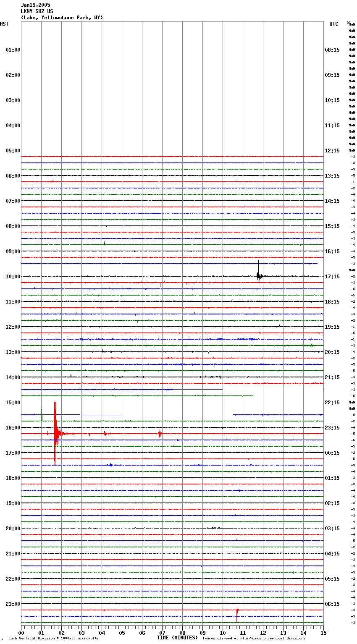Click the 06:15 UTC time label
Viewport: 357px width, 644px height.
pos(332,604)
